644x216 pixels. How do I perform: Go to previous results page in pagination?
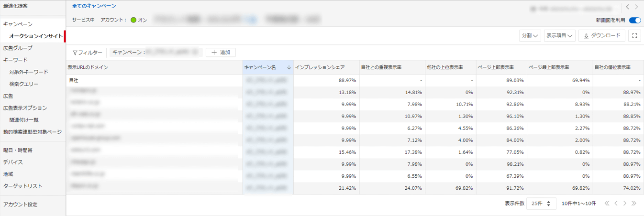coord(616,203)
